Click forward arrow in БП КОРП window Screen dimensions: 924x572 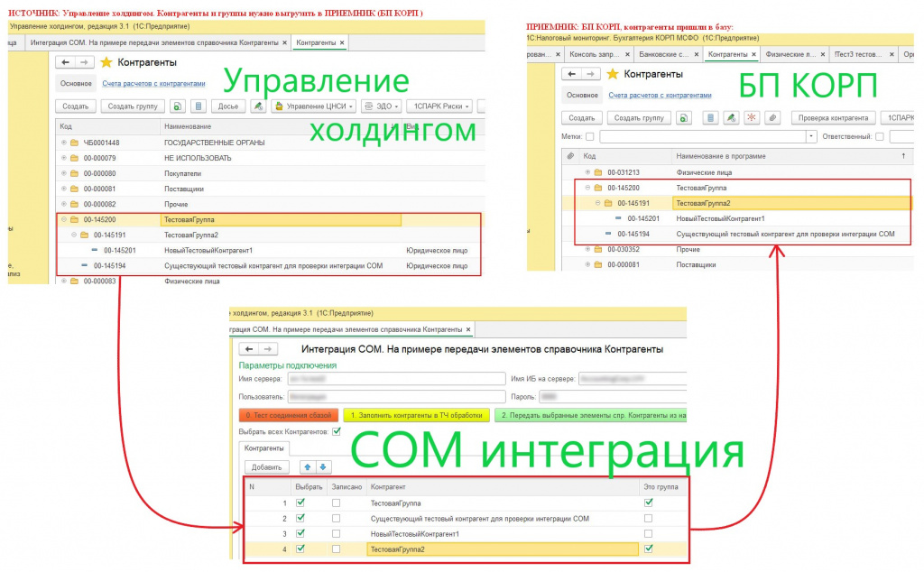click(x=590, y=74)
